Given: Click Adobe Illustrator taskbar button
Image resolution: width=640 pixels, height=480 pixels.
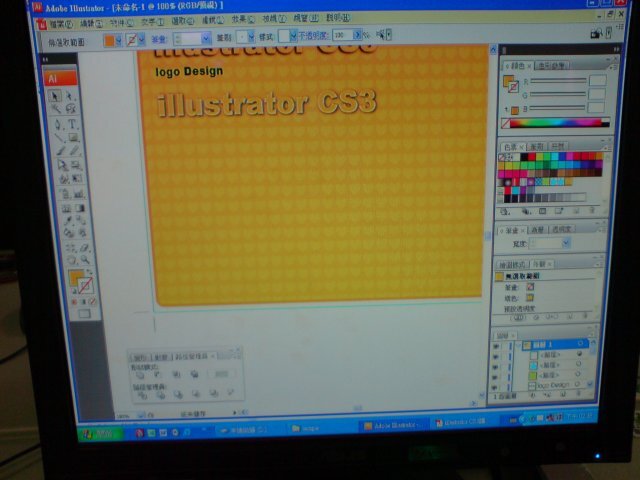Looking at the screenshot, I should click(x=393, y=426).
